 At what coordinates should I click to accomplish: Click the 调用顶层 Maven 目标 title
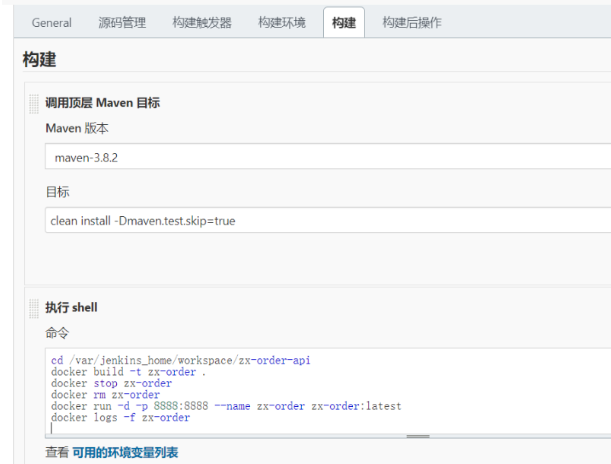102,103
